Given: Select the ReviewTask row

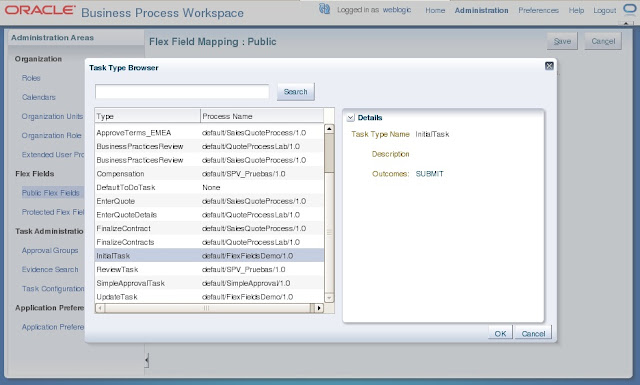Looking at the screenshot, I should [x=209, y=269].
